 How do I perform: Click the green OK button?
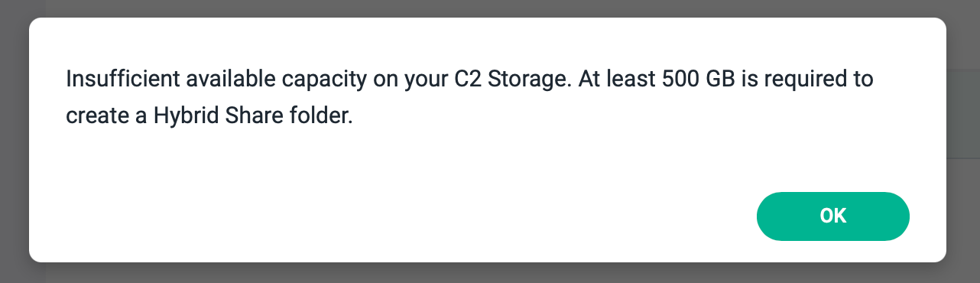832,216
